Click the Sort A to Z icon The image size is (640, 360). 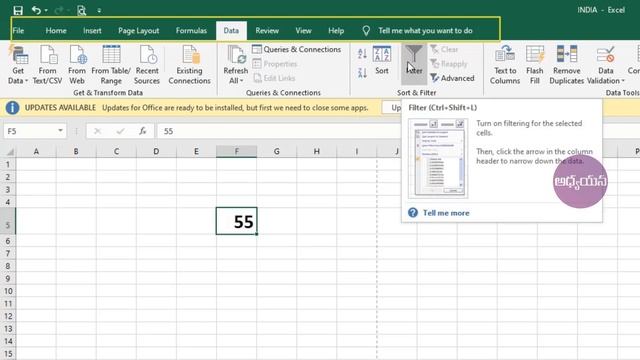(362, 53)
